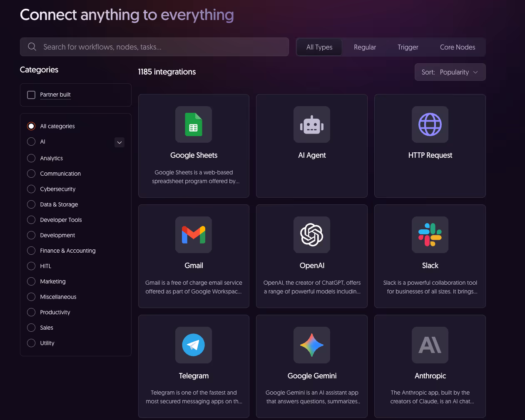This screenshot has width=525, height=420.
Task: Select the HITL category
Action: [31, 266]
